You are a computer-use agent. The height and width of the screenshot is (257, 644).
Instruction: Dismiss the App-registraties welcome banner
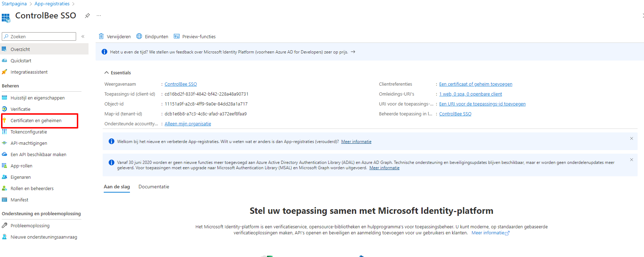631,138
